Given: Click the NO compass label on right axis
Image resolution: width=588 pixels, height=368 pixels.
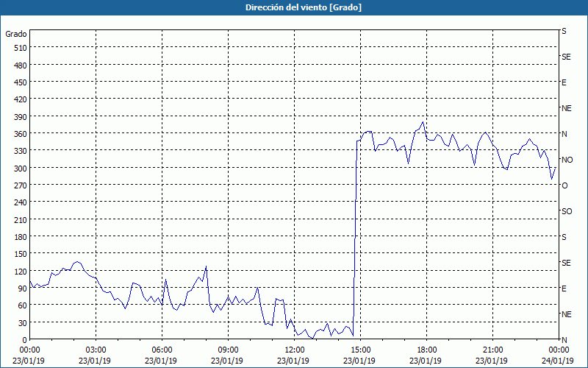Looking at the screenshot, I should coord(567,160).
